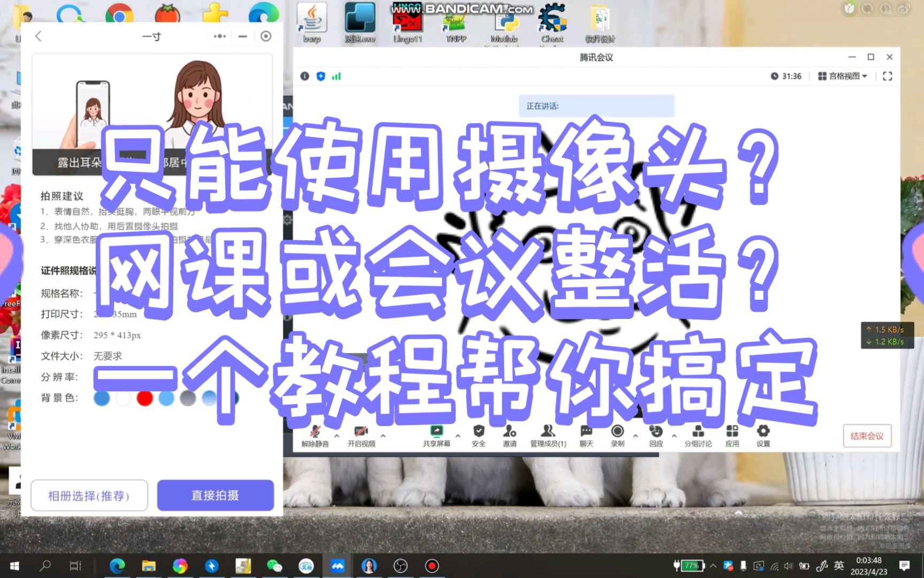This screenshot has height=578, width=924.
Task: Expand the microphone device selection arrow
Action: coord(336,436)
